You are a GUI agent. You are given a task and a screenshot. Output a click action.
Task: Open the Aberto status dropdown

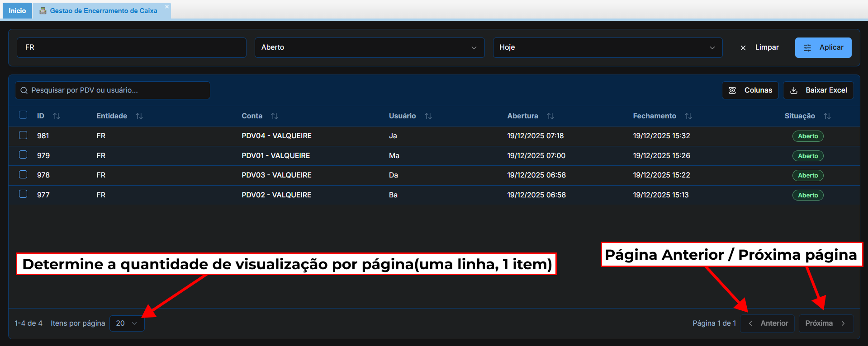[x=369, y=47]
